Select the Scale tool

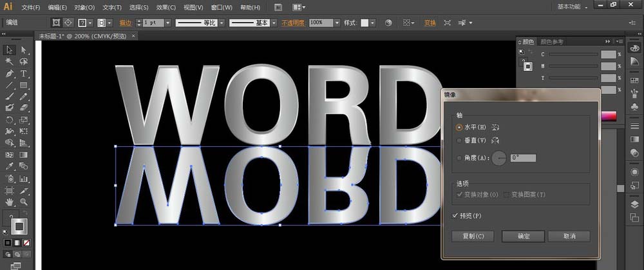pyautogui.click(x=24, y=120)
